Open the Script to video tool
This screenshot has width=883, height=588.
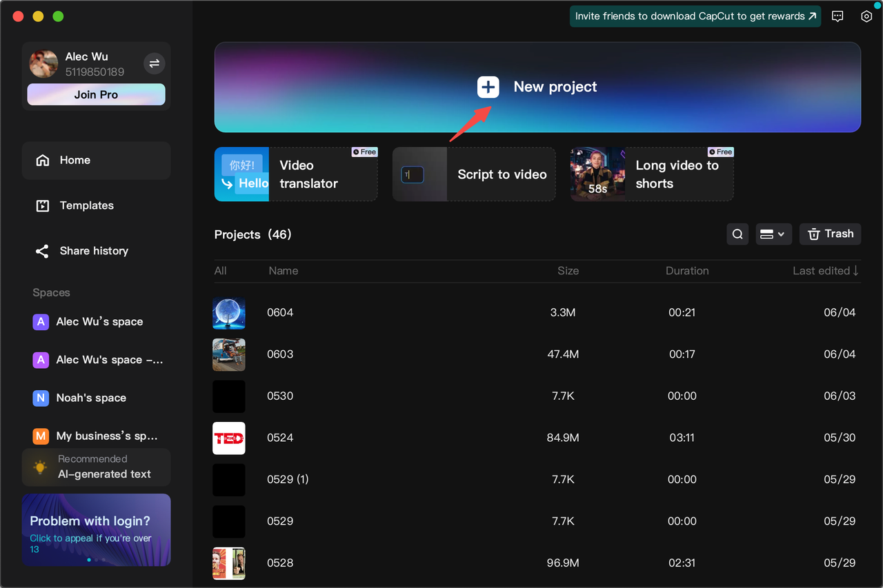click(474, 174)
